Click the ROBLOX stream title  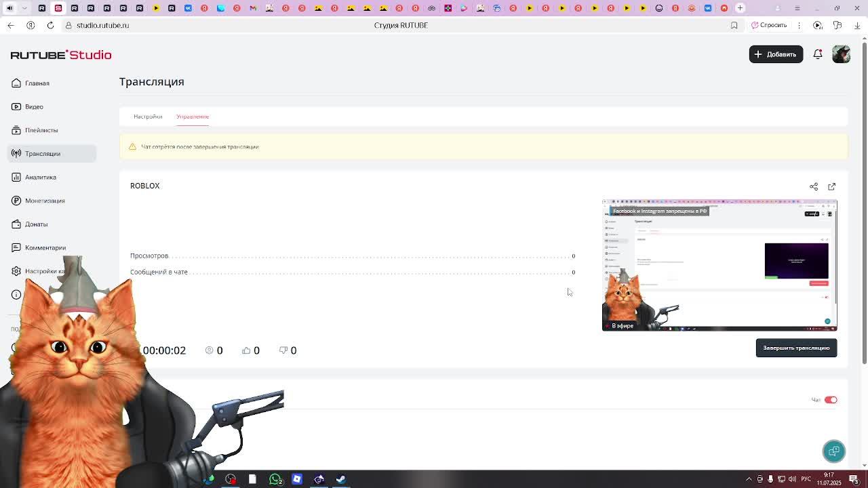144,186
